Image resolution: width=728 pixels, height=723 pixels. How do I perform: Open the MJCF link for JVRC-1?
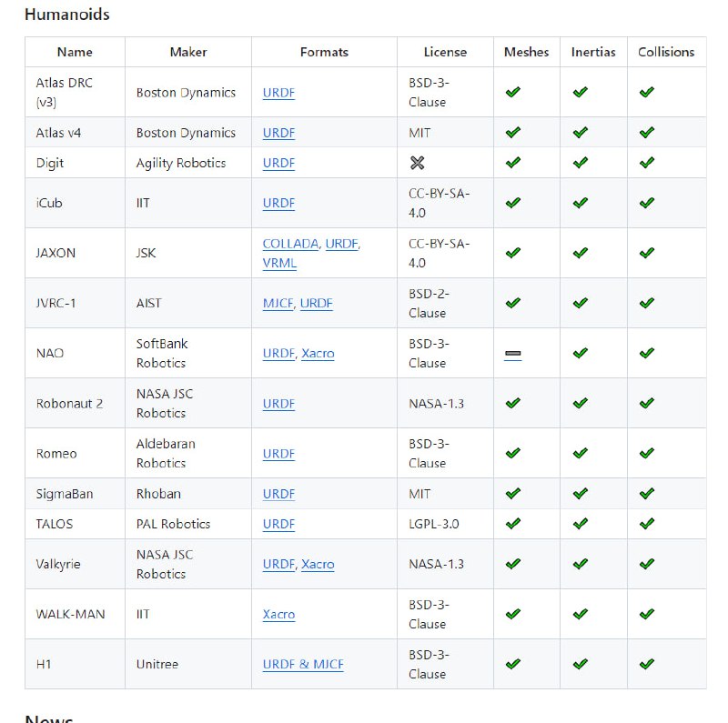(x=278, y=303)
